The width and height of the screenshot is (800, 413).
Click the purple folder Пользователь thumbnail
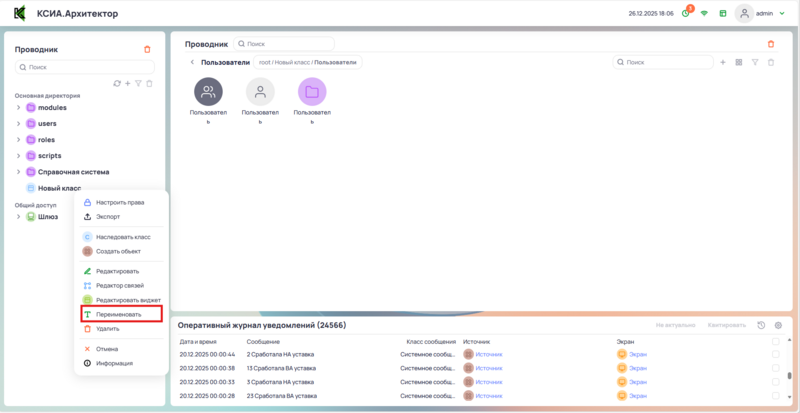click(312, 92)
